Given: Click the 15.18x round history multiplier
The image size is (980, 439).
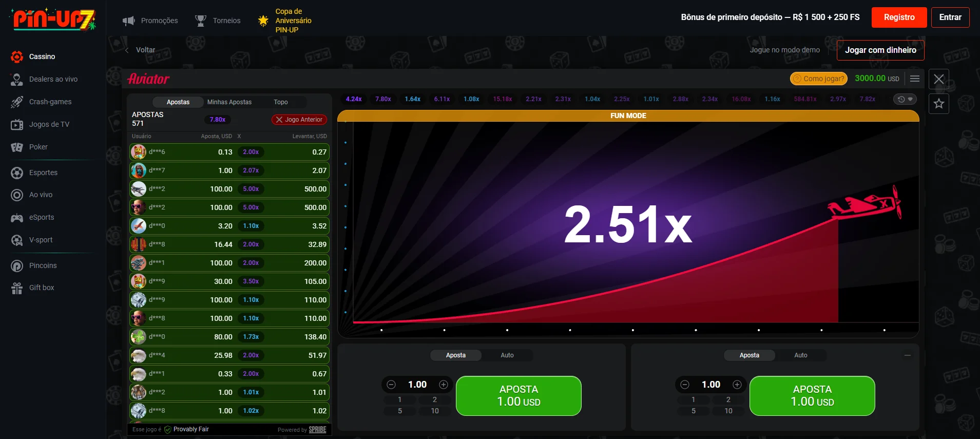Looking at the screenshot, I should (503, 99).
